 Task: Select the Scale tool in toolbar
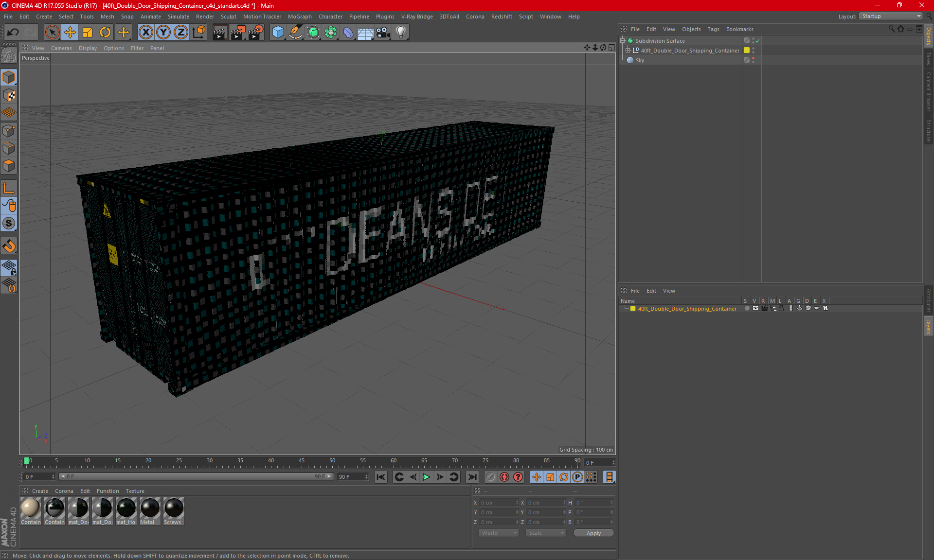pos(88,32)
